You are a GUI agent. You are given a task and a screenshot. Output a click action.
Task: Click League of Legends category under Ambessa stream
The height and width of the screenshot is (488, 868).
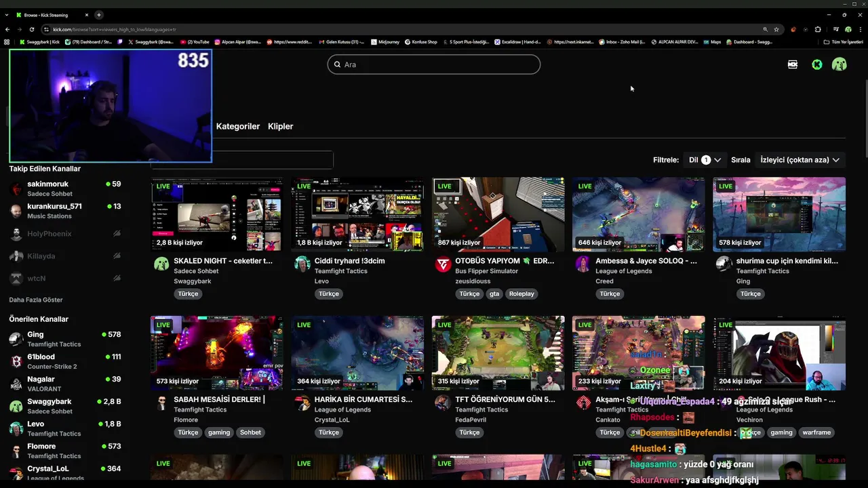[x=623, y=271]
